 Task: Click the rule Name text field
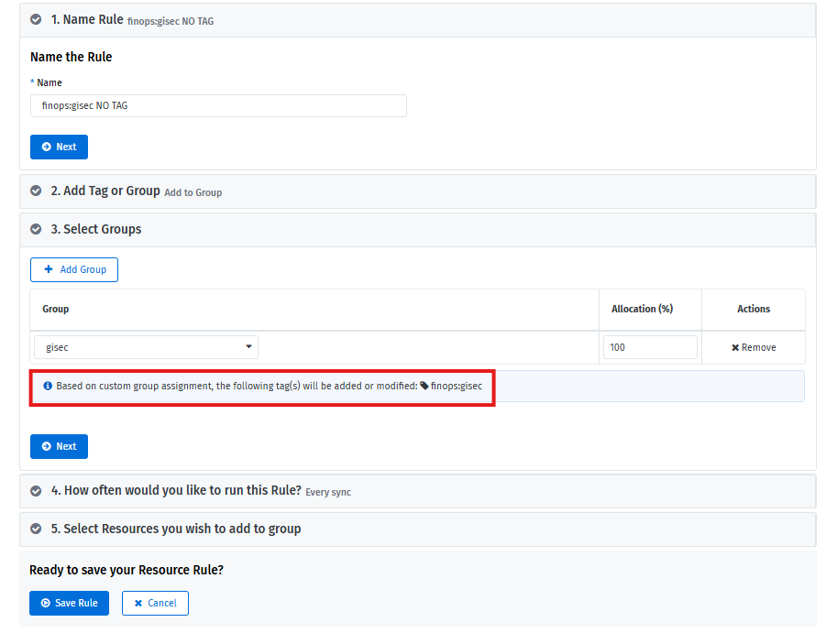218,105
